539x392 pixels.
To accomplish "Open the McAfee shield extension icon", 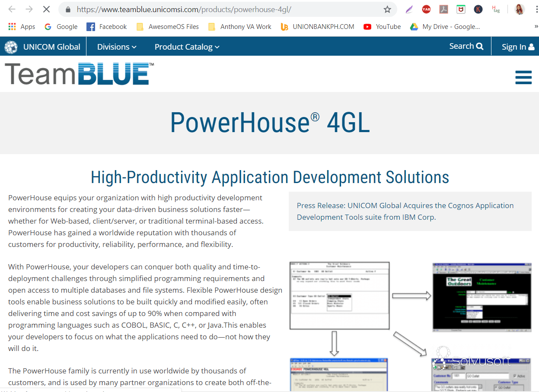I will (x=461, y=9).
